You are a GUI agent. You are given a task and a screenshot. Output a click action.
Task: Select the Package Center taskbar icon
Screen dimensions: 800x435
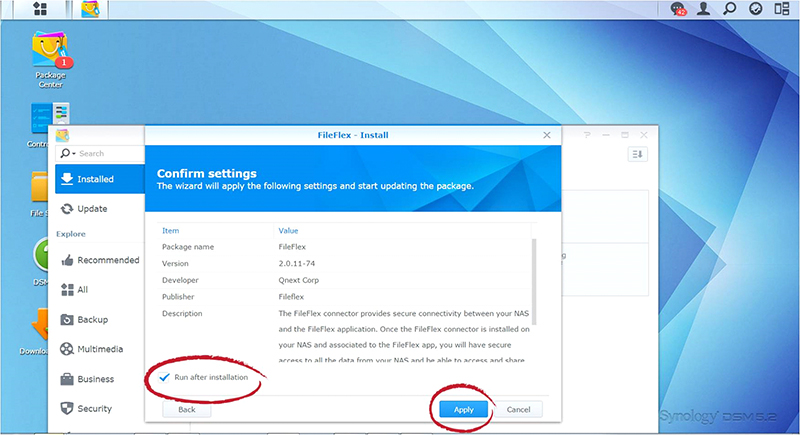pos(90,9)
